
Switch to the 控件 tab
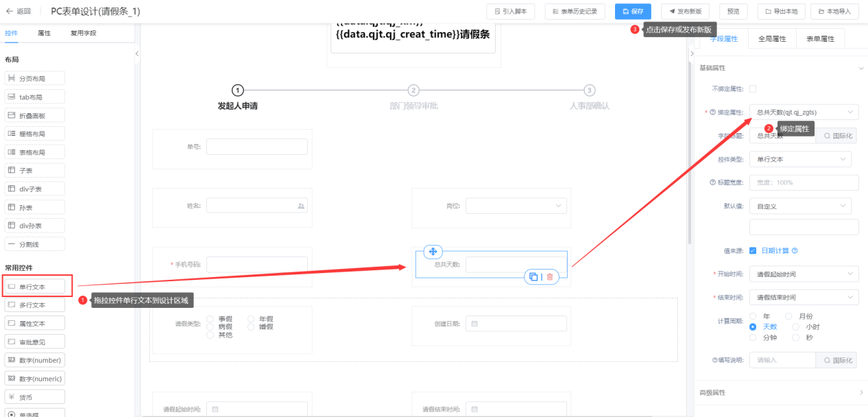tap(12, 33)
